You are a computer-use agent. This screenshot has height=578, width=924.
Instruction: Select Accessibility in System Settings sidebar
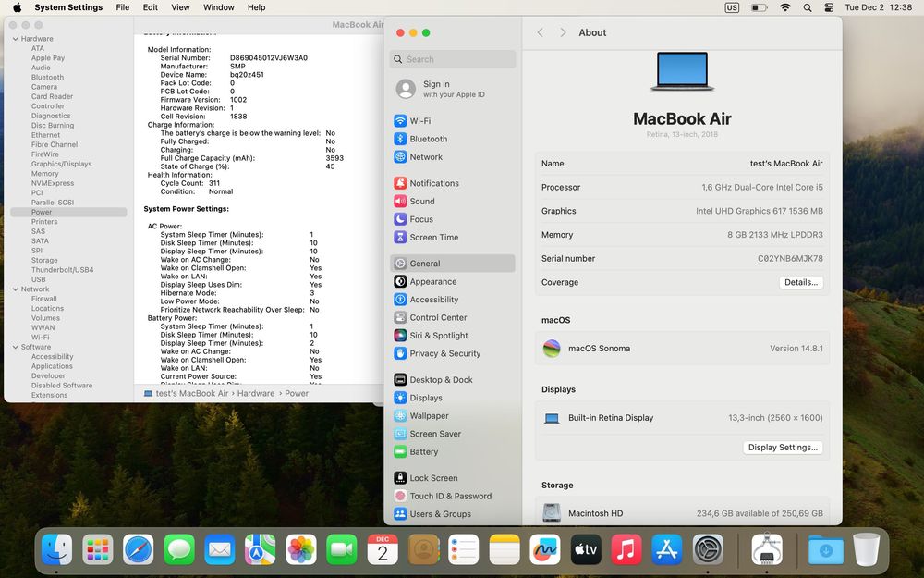(x=452, y=300)
